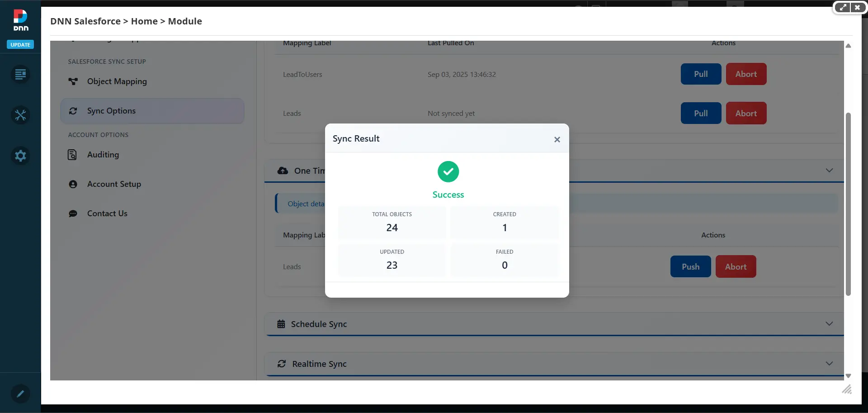
Task: Click the scrollbar down arrow
Action: pos(849,376)
